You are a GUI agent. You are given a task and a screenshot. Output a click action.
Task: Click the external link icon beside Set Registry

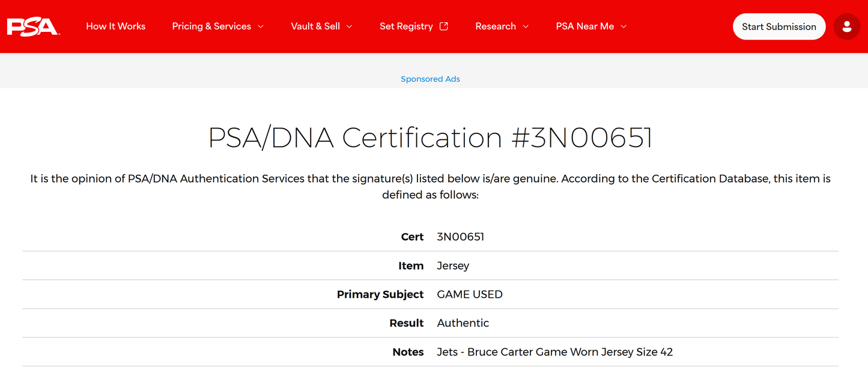click(x=444, y=26)
